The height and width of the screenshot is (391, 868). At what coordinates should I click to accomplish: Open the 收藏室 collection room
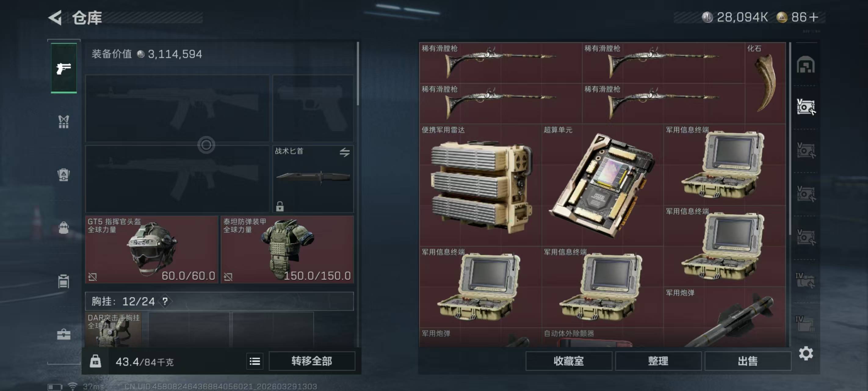click(x=569, y=361)
